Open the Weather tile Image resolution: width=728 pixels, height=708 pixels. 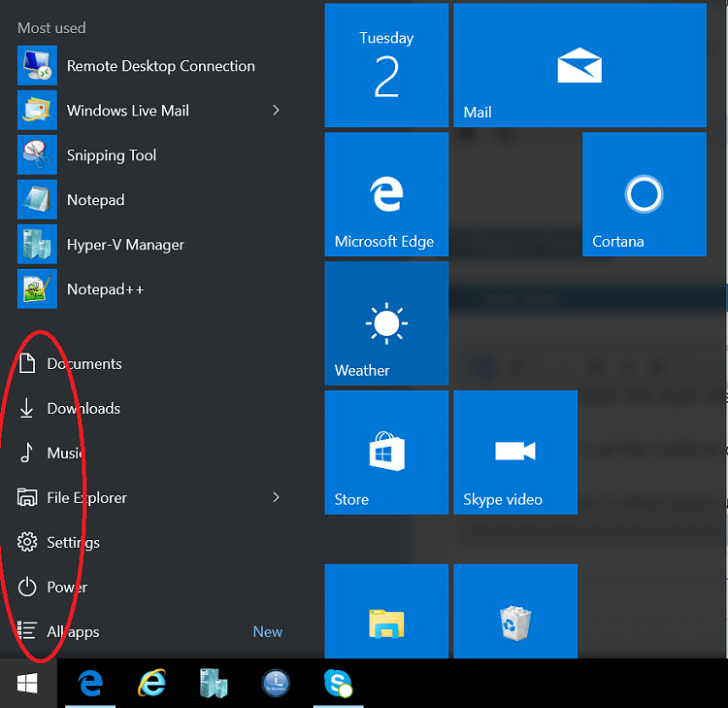pos(386,323)
